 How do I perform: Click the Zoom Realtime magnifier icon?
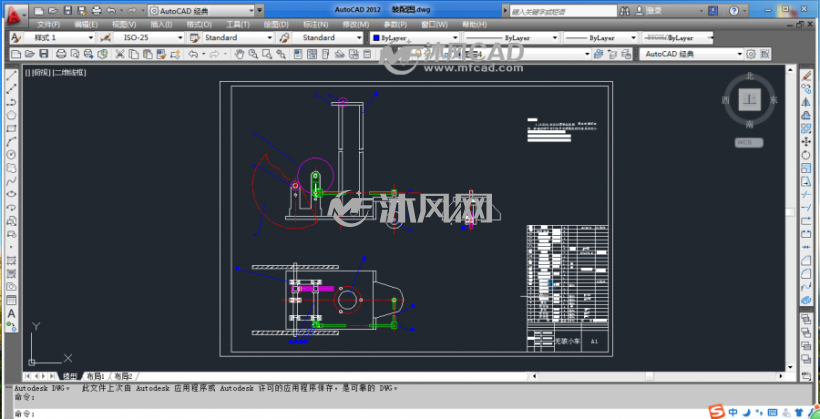(253, 54)
